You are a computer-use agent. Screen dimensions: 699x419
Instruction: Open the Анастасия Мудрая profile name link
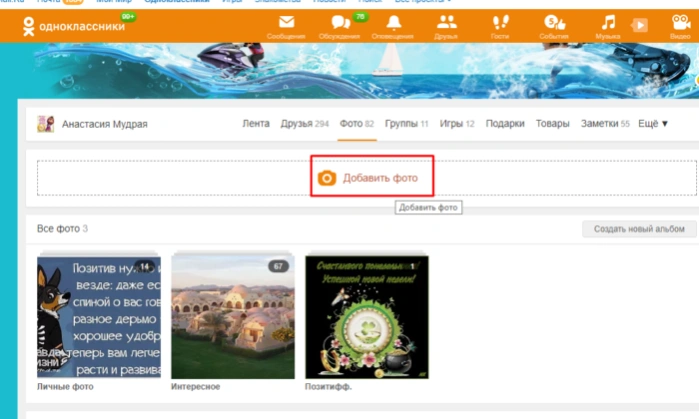coord(104,124)
